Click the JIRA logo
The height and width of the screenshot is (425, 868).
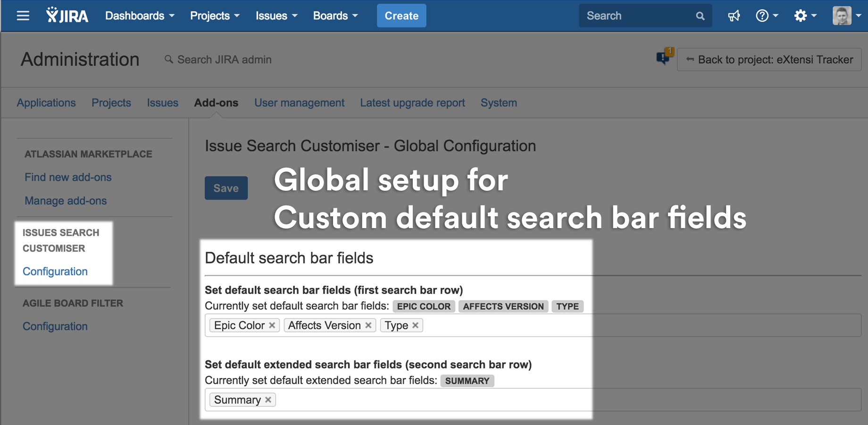pyautogui.click(x=67, y=15)
